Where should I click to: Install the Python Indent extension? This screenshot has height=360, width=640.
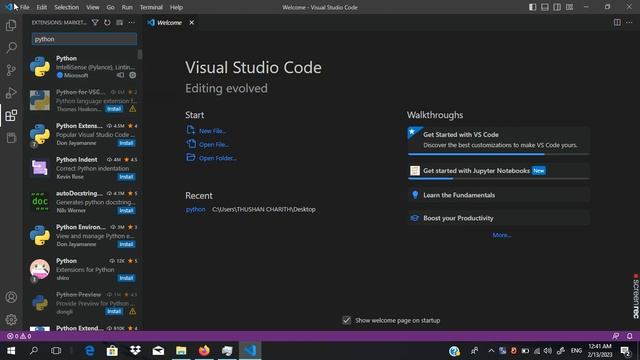click(126, 177)
